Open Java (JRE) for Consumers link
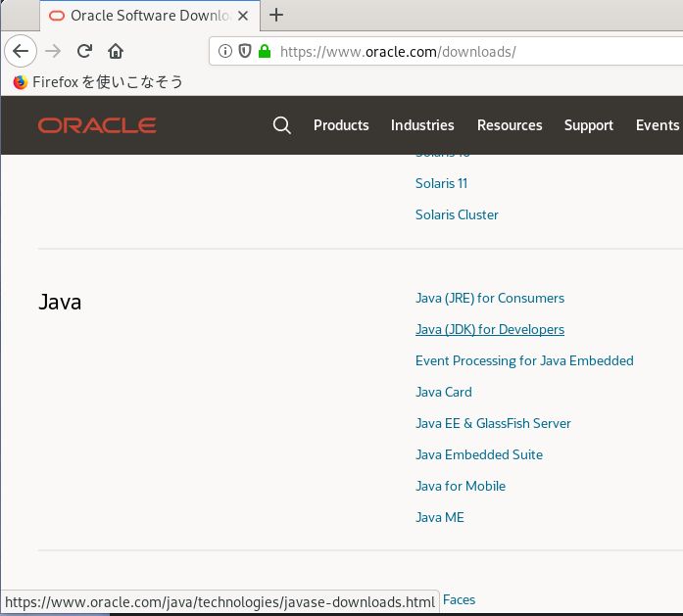The image size is (683, 616). pos(490,298)
